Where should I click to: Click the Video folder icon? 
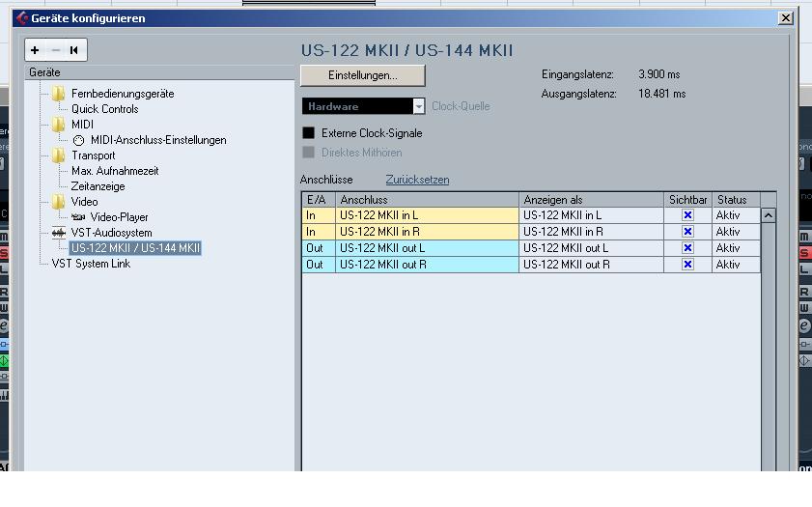tap(59, 202)
